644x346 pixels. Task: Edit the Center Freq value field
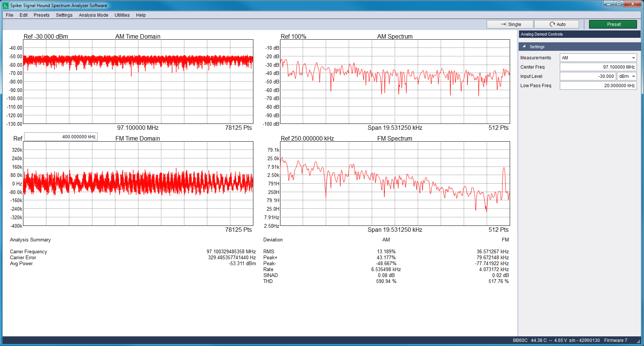tap(598, 67)
